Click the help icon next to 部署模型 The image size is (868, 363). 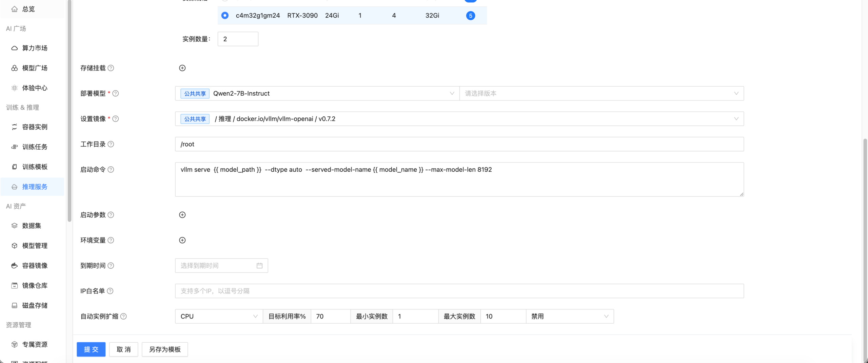point(116,94)
